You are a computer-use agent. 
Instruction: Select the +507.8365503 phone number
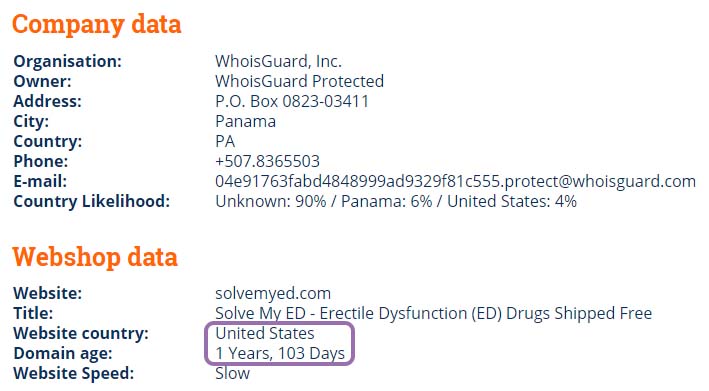pyautogui.click(x=268, y=161)
